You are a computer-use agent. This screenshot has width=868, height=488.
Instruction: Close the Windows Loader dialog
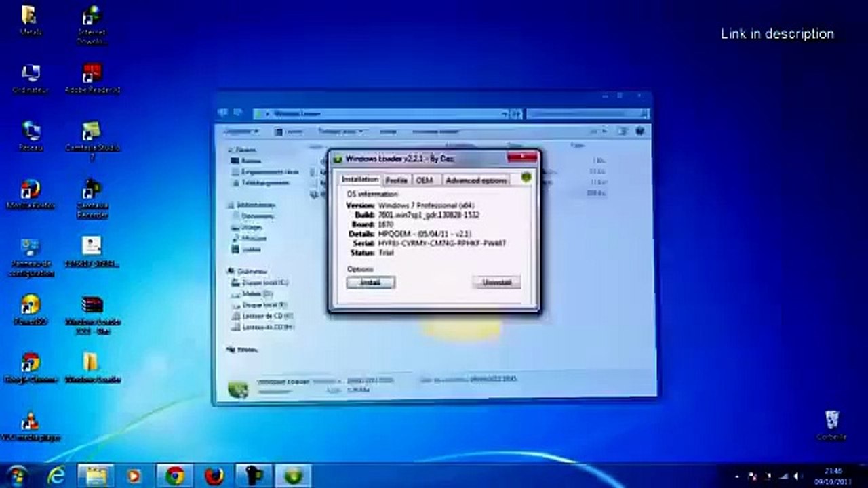tap(522, 158)
